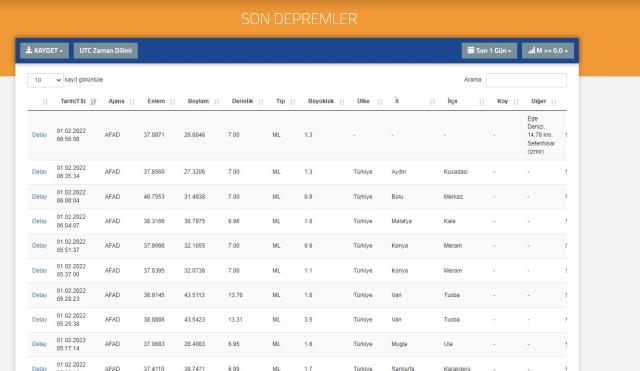
Task: Click the Malatya province cell
Action: pyautogui.click(x=402, y=221)
